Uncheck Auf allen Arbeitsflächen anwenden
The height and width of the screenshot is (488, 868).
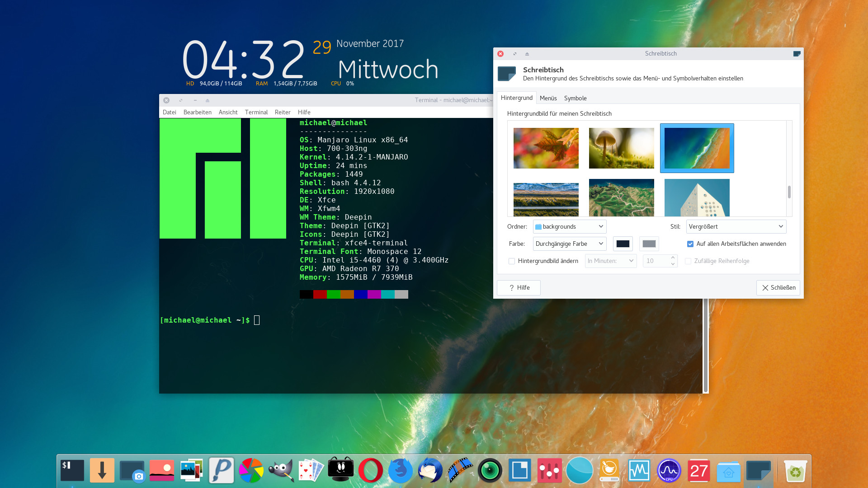pyautogui.click(x=690, y=244)
